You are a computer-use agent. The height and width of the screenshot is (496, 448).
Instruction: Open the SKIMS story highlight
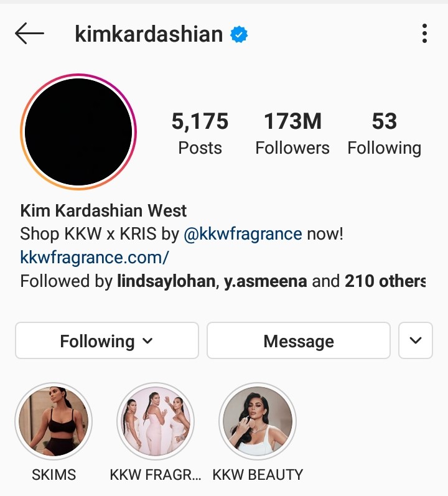point(54,421)
